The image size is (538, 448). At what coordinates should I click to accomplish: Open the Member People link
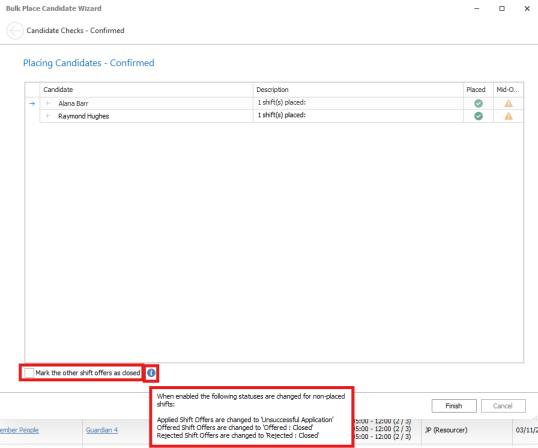[19, 430]
